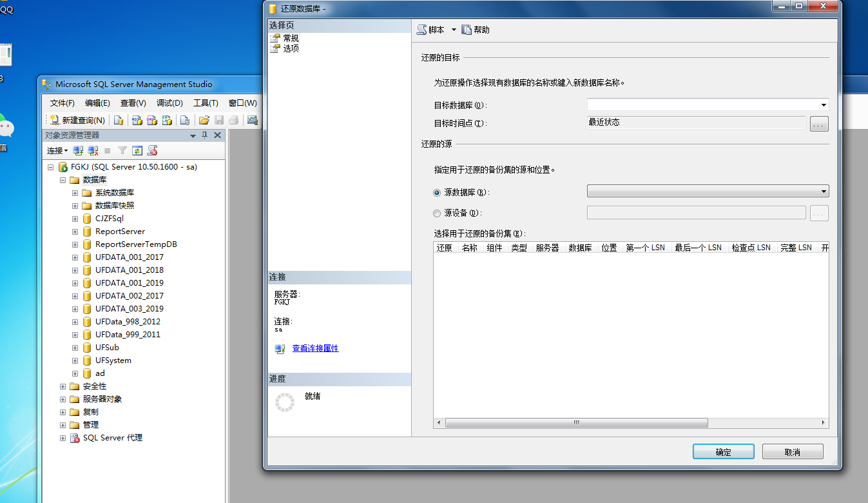The width and height of the screenshot is (868, 503).
Task: Click the Print toolbar icon
Action: (234, 120)
